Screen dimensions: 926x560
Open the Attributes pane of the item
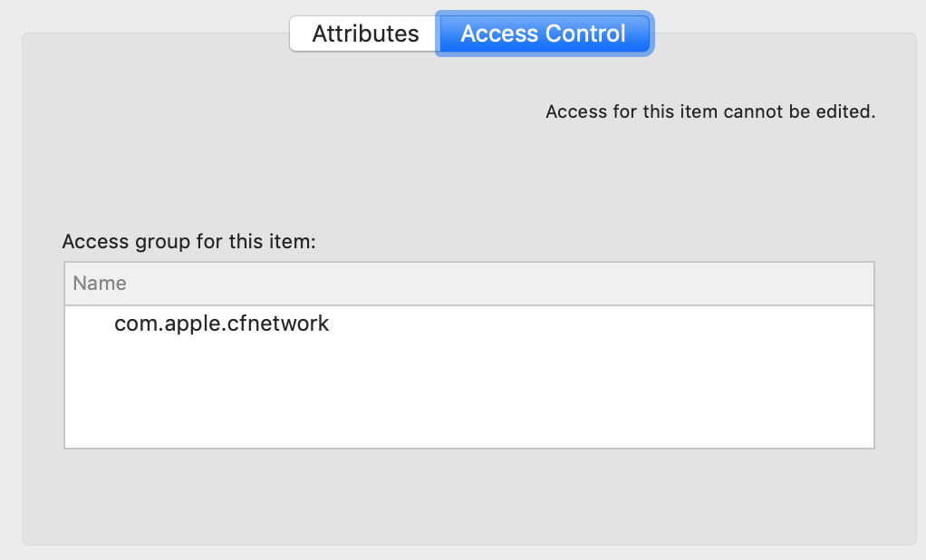tap(365, 34)
